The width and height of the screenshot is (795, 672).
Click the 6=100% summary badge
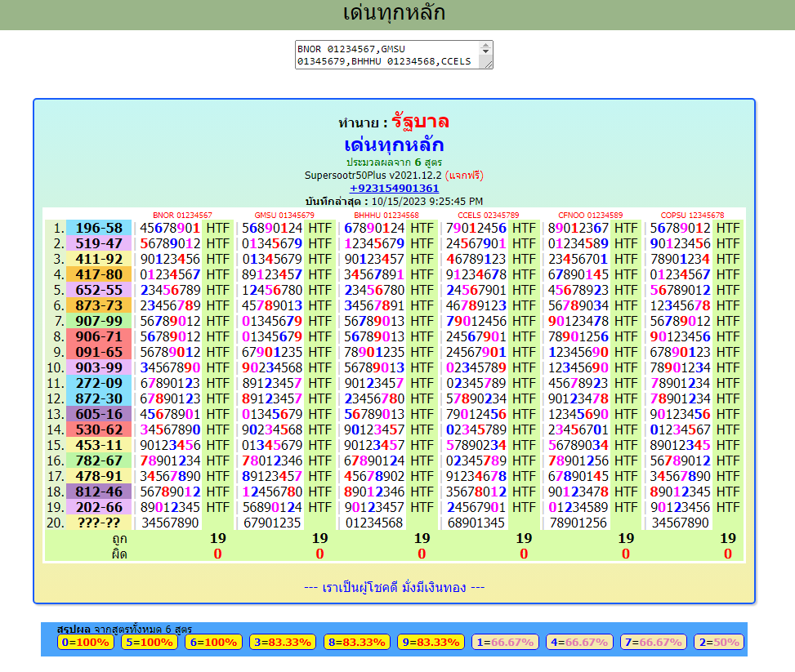coord(213,642)
